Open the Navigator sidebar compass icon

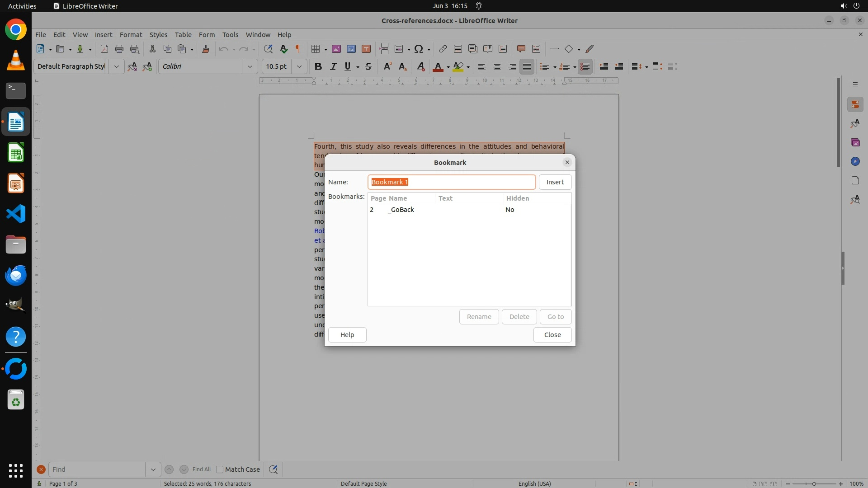(855, 161)
